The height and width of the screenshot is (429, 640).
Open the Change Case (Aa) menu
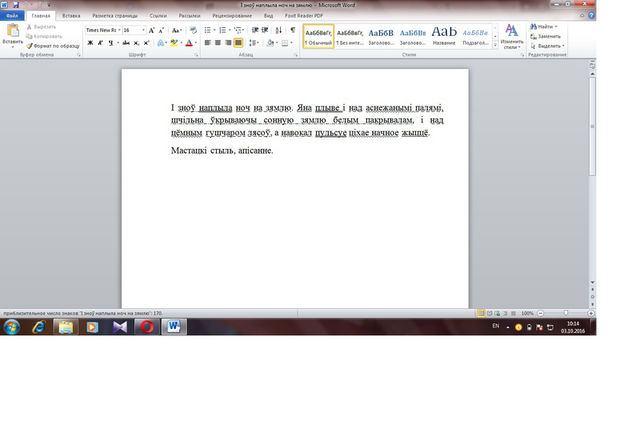click(x=176, y=30)
